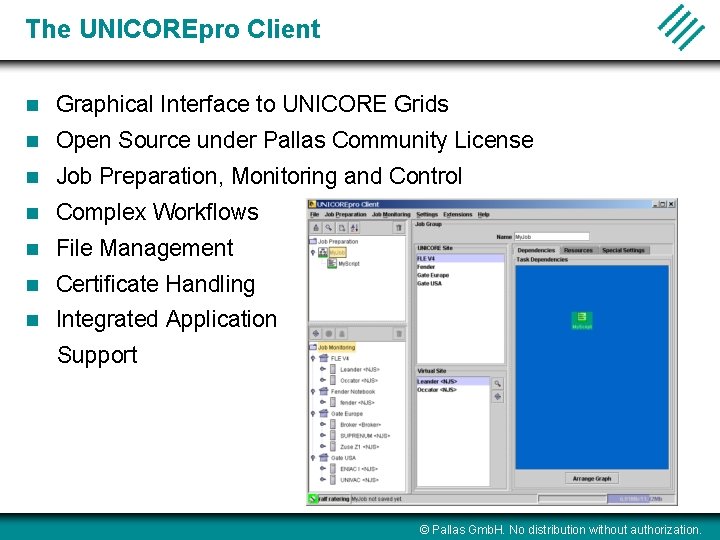Click the trash icon in Job Preparation toolbar
Viewport: 720px width, 540px height.
pos(399,227)
